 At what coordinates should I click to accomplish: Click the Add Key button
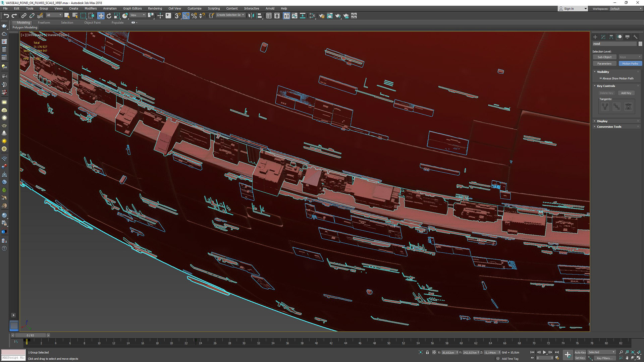click(x=626, y=93)
